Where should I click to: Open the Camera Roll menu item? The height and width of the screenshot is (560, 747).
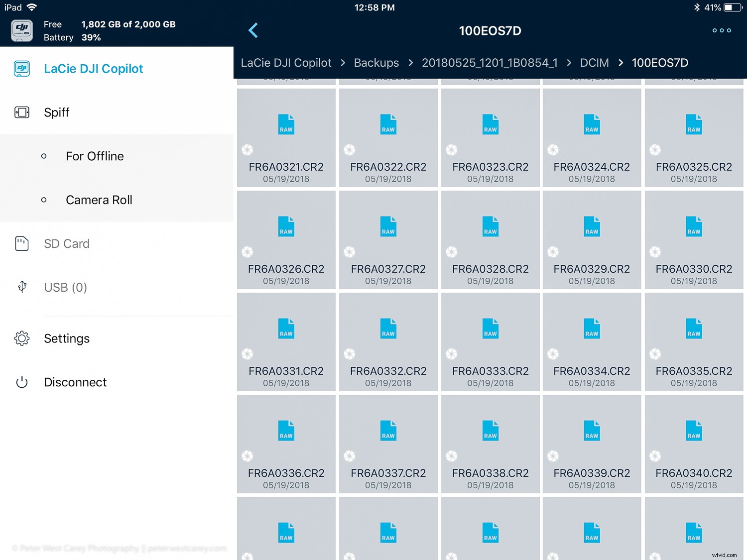coord(99,200)
